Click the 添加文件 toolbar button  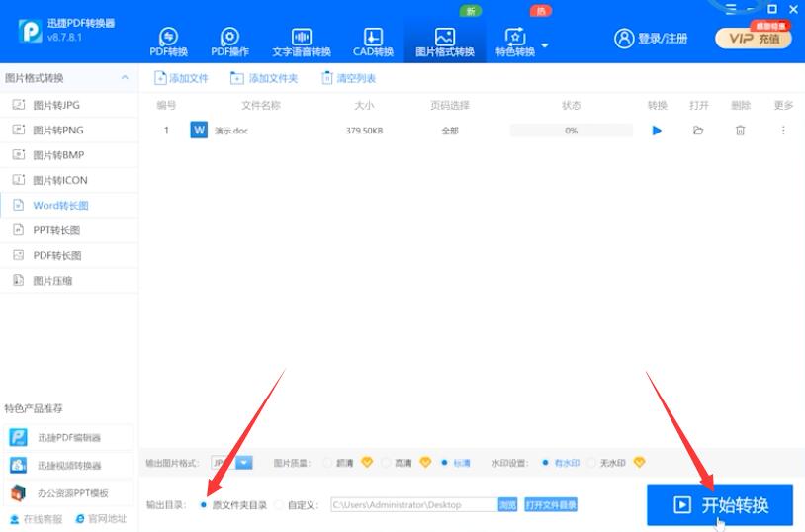tap(181, 78)
